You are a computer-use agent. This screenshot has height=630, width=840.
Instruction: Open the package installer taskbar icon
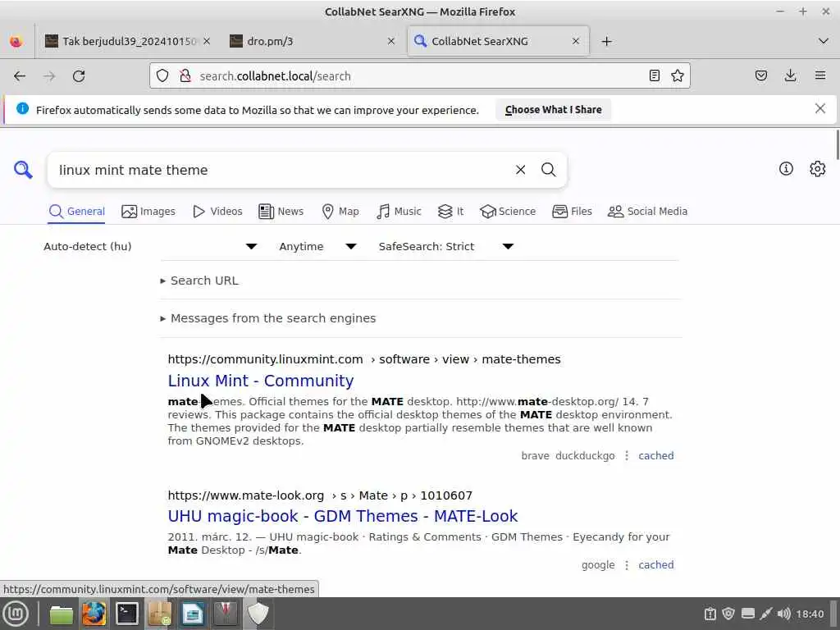tap(160, 614)
